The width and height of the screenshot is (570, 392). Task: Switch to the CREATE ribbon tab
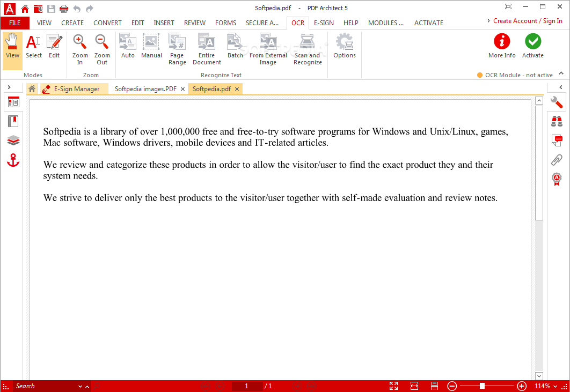[x=72, y=23]
